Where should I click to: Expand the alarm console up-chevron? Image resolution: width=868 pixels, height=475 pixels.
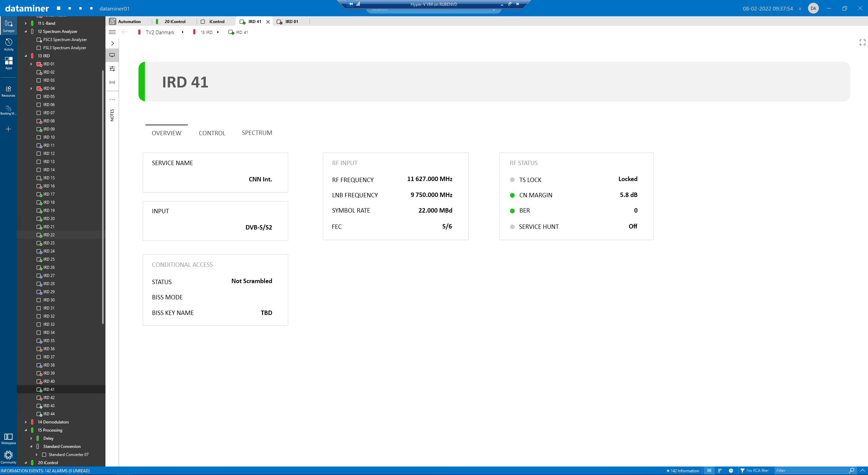click(x=863, y=471)
